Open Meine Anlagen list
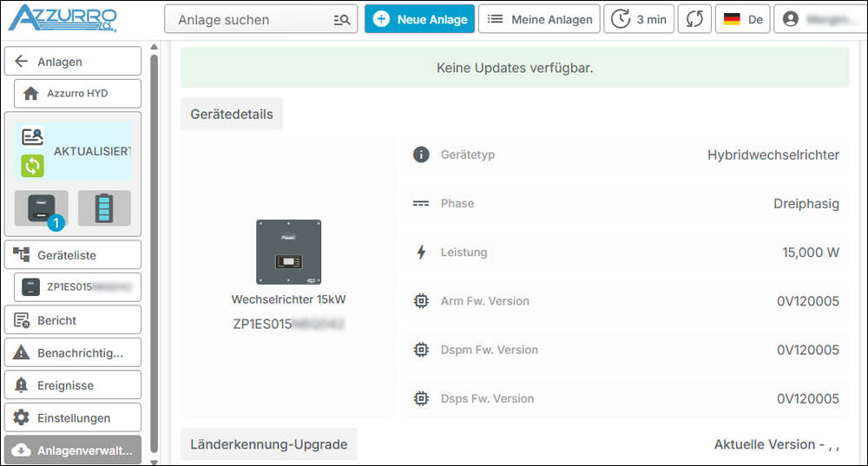The height and width of the screenshot is (466, 868). tap(539, 19)
